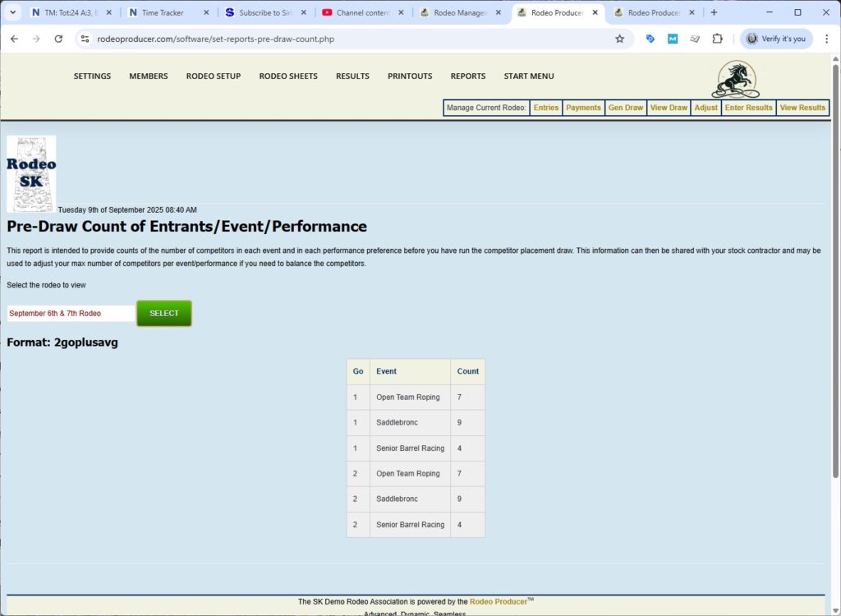Expand the tab search dropdown arrow

click(12, 12)
